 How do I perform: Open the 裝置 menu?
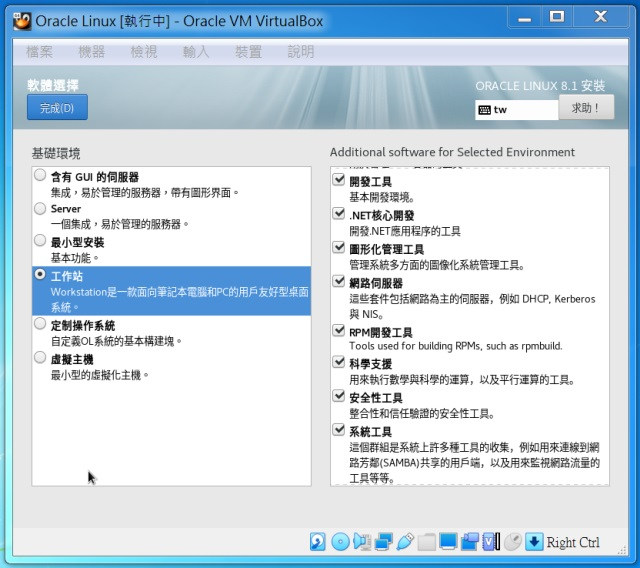click(x=249, y=52)
